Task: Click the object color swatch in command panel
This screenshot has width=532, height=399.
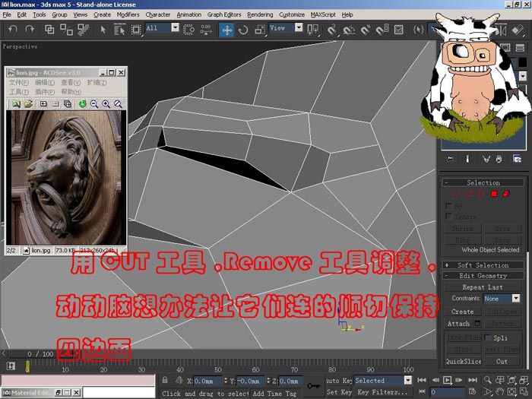Action: [x=523, y=62]
